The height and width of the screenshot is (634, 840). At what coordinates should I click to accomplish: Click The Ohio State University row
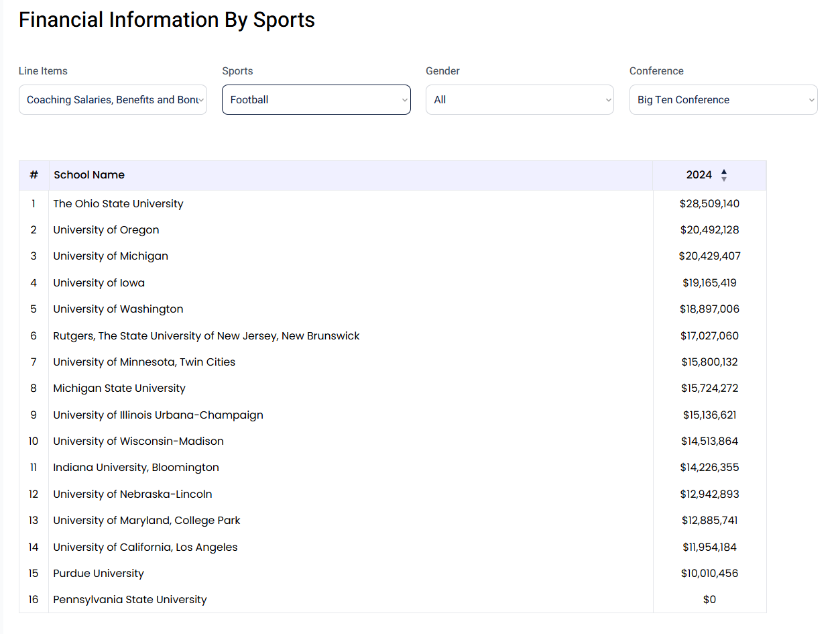[118, 203]
